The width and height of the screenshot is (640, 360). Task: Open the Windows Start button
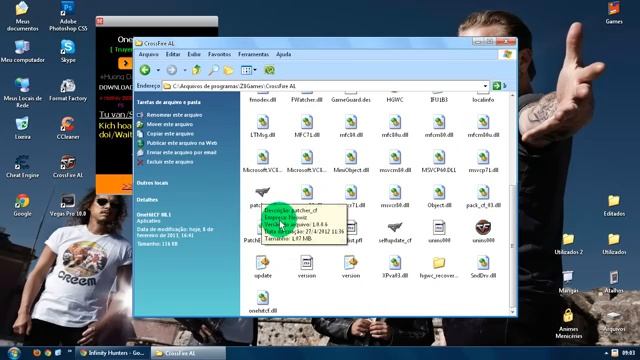point(14,353)
